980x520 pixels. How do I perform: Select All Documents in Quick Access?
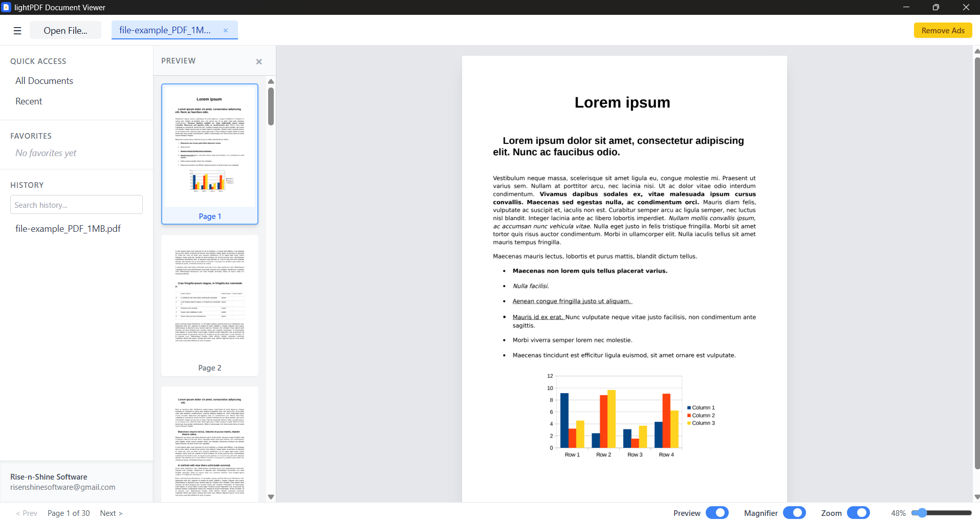pos(44,80)
